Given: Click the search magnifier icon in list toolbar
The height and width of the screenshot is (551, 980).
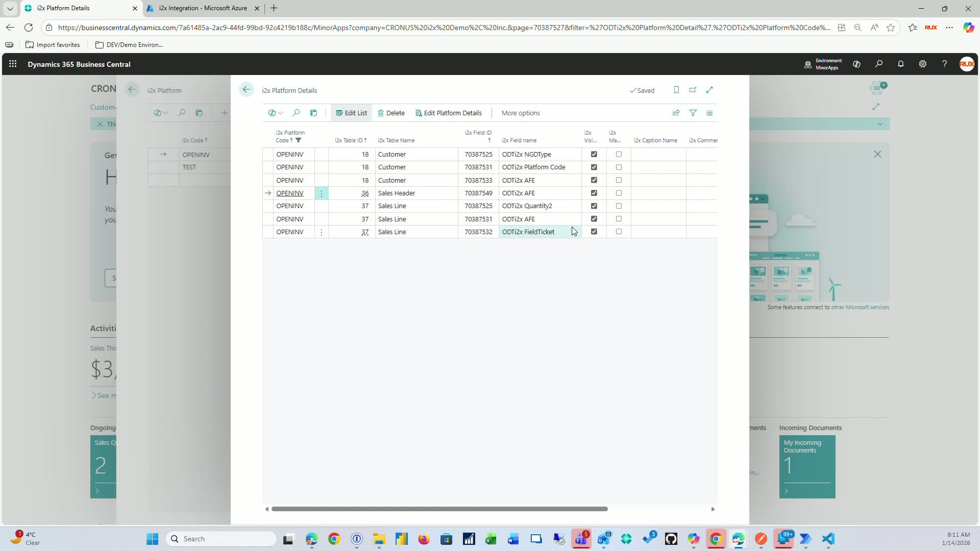Looking at the screenshot, I should (x=296, y=113).
